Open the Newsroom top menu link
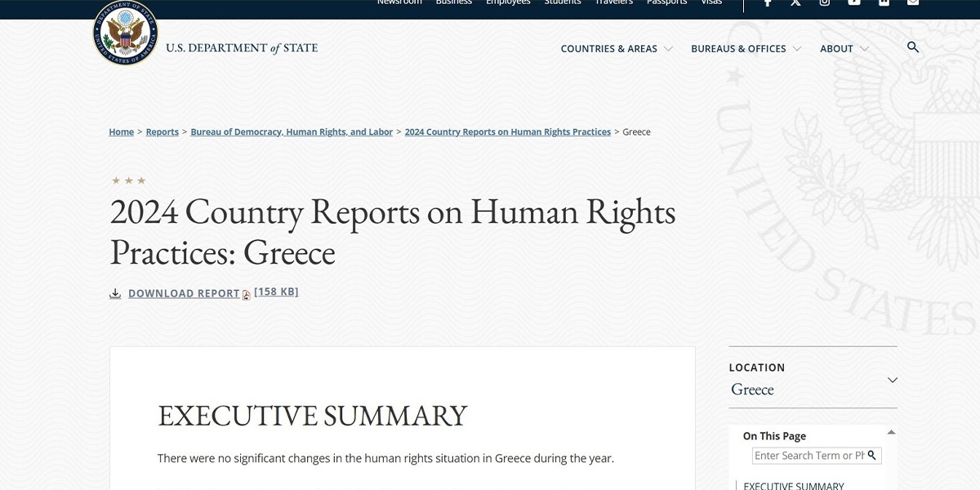This screenshot has height=490, width=980. click(399, 2)
